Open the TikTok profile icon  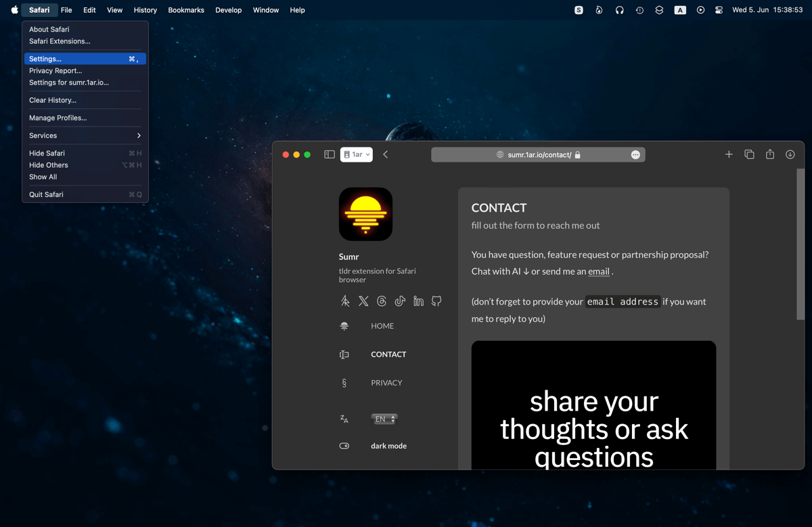[400, 301]
